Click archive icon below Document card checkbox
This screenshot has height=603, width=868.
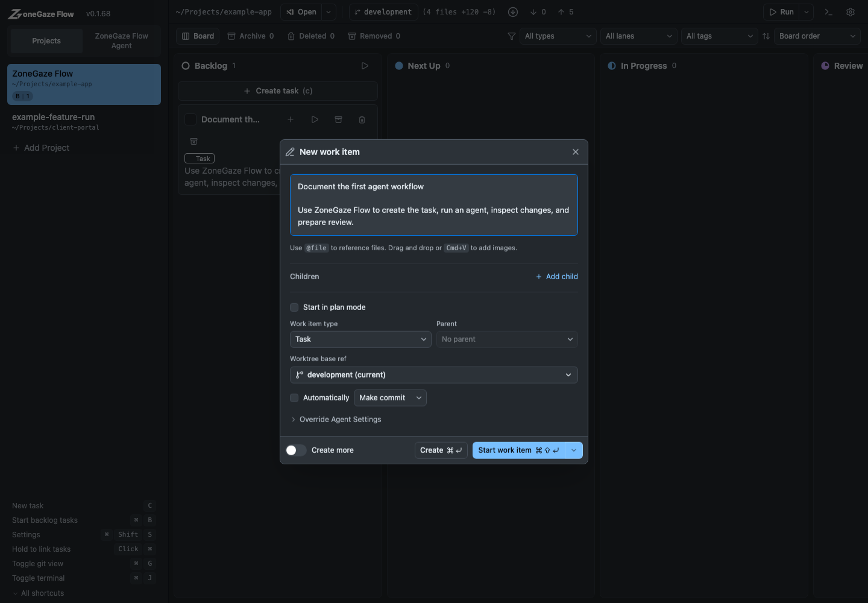(x=193, y=141)
